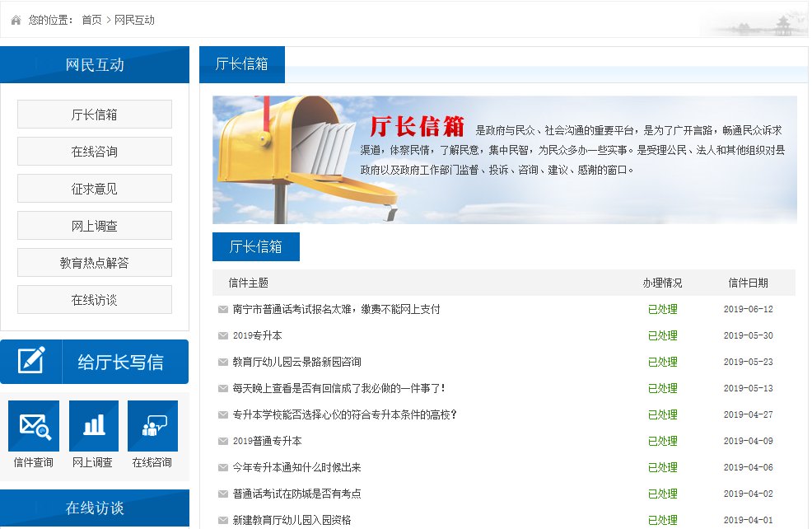Click the envelope icon beside 2019专升本
812x529 pixels.
coord(222,335)
